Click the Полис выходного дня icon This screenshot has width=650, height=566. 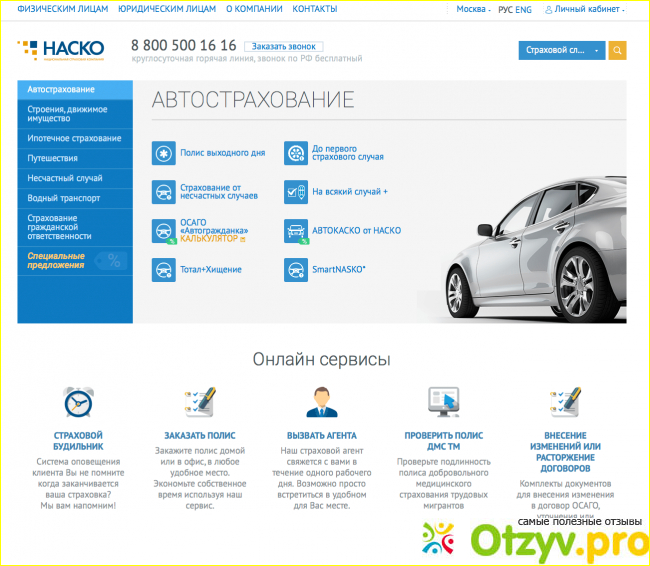click(x=163, y=153)
